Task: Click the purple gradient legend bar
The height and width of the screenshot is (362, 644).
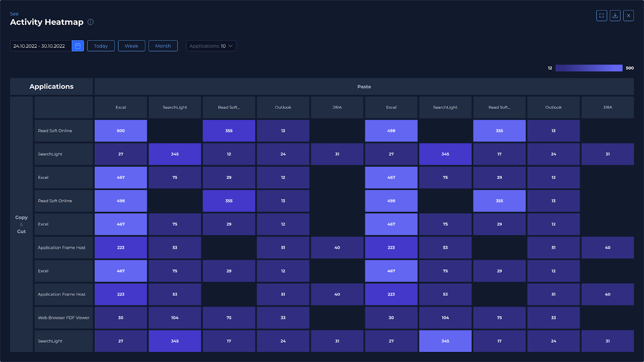Action: coord(589,68)
